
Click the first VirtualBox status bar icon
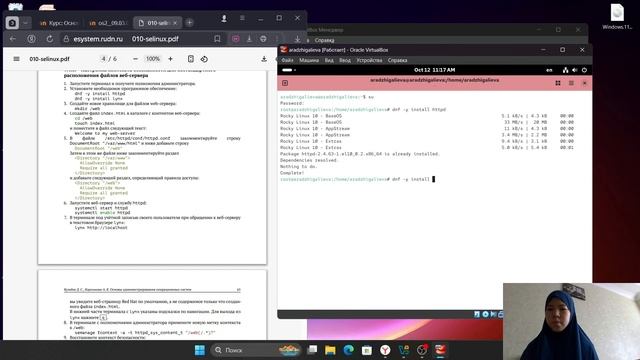[477, 314]
